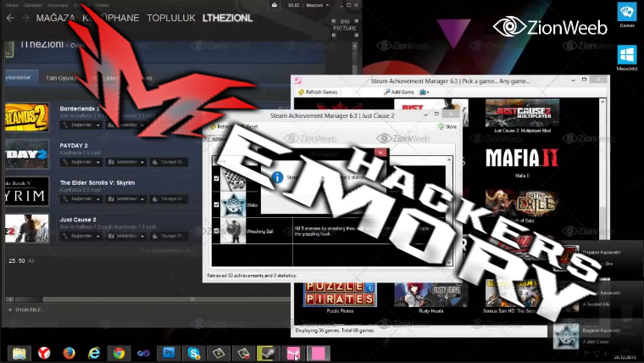Screen dimensions: 644x363
Task: Switch to the Tüm Oyunlar tab
Action: (x=61, y=78)
